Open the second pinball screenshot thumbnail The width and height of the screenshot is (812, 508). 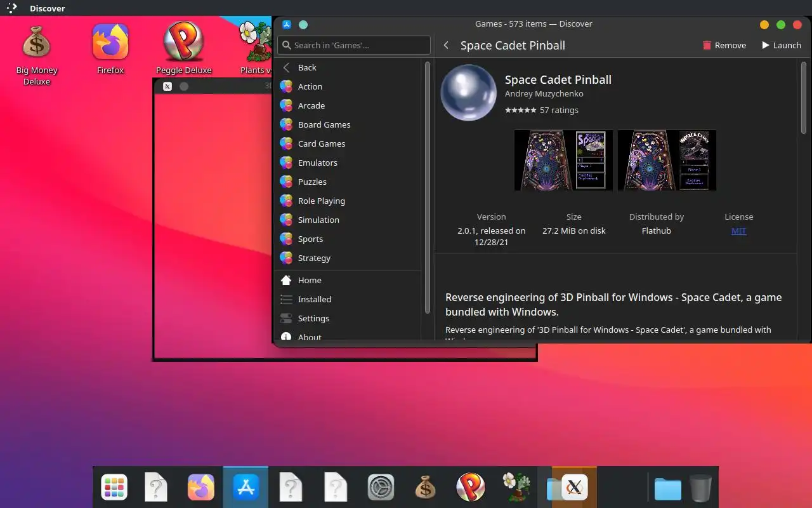667,160
